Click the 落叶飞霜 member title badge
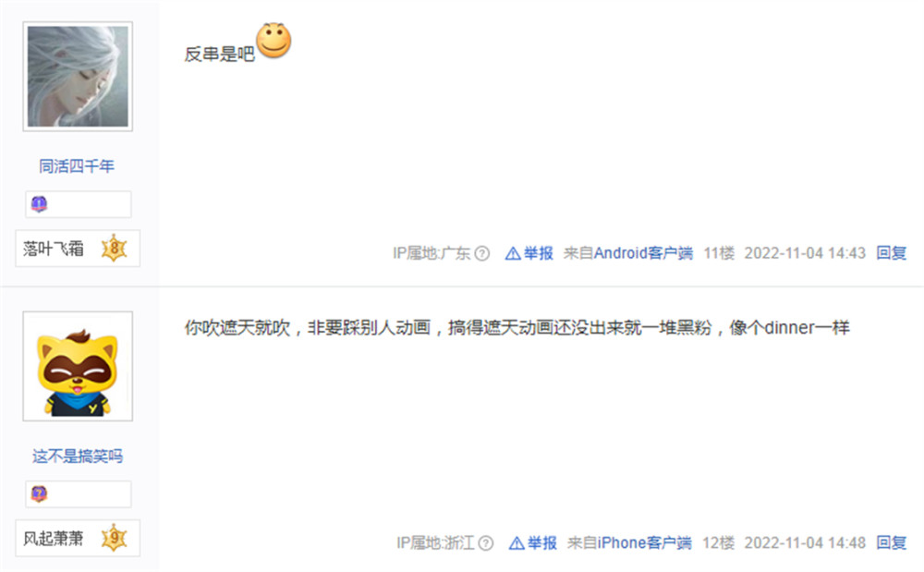924x572 pixels. pyautogui.click(x=78, y=248)
